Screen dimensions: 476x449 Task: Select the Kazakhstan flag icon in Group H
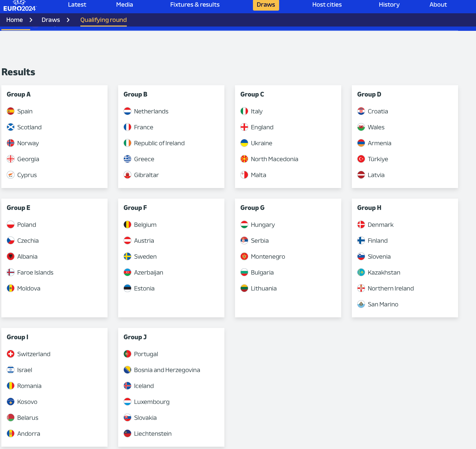tap(361, 272)
